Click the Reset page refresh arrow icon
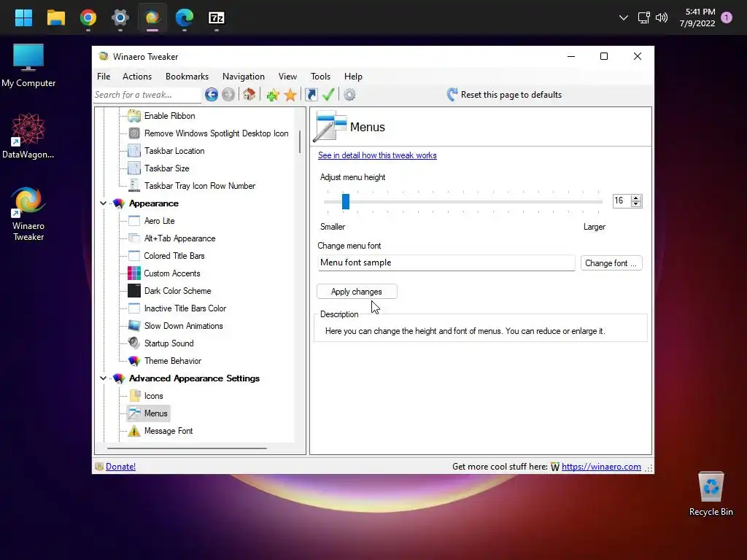The width and height of the screenshot is (747, 560). 452,94
